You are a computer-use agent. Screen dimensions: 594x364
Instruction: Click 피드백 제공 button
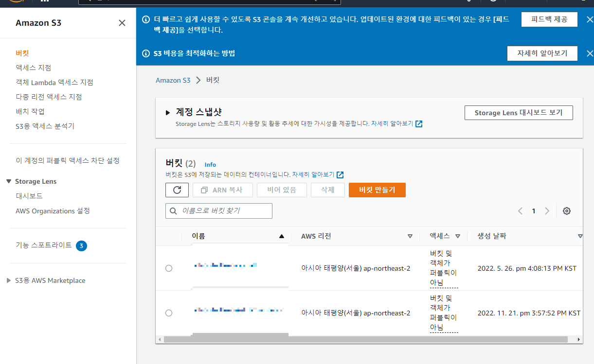pyautogui.click(x=549, y=19)
